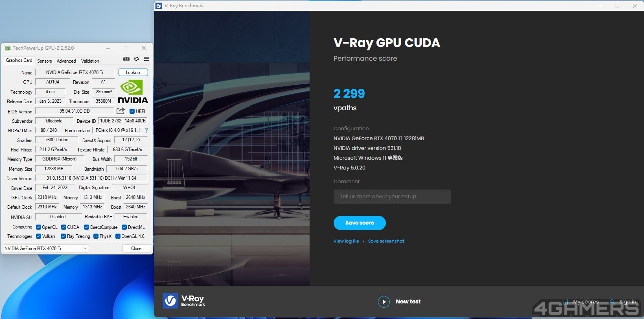Click the New test play icon

pos(384,302)
